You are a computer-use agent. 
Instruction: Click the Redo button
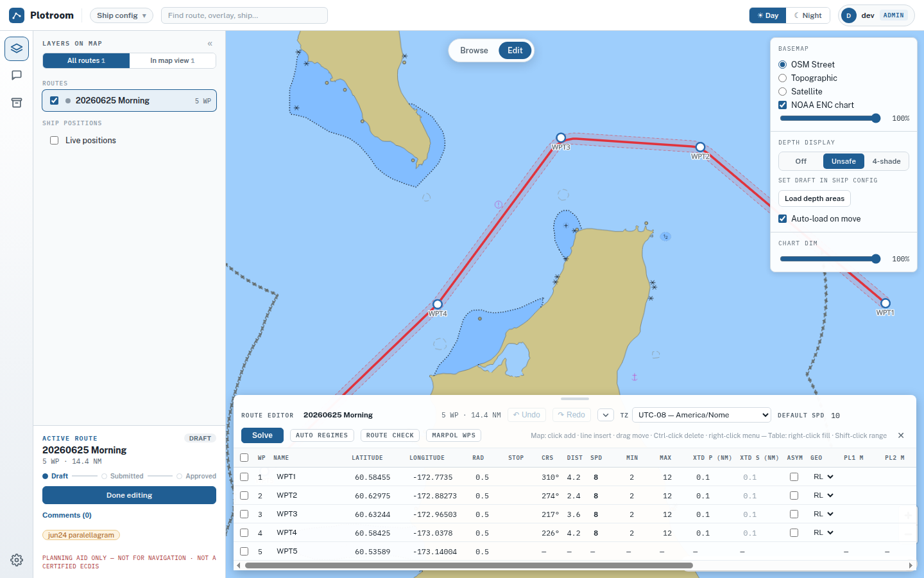(572, 415)
